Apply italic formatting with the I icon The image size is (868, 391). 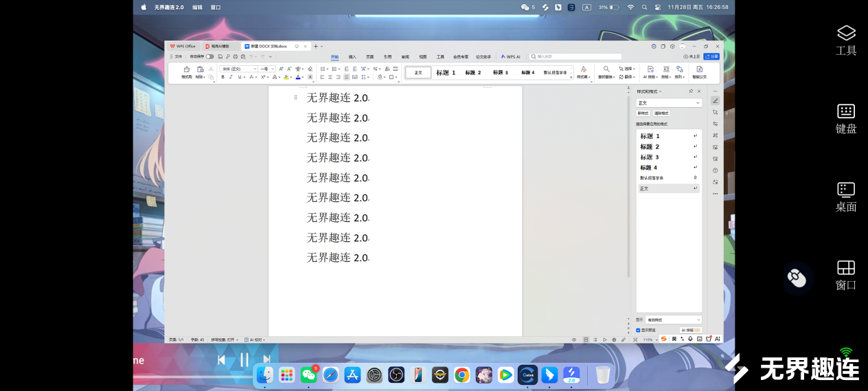[230, 77]
